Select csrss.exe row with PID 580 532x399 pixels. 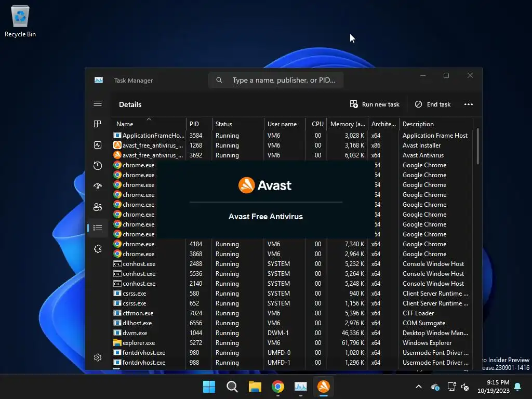[292, 293]
